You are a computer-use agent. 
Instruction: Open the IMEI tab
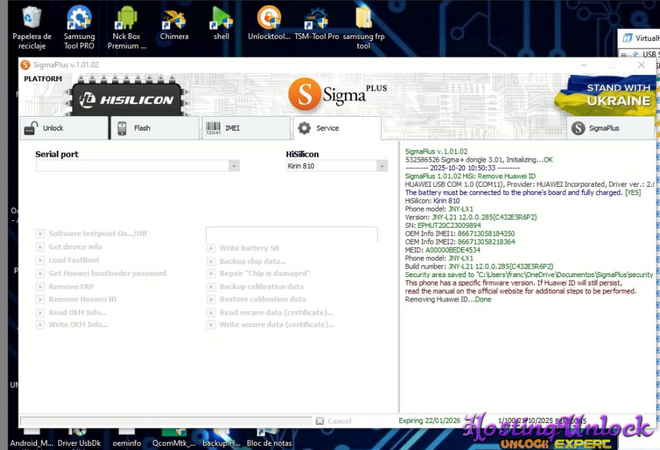point(244,128)
